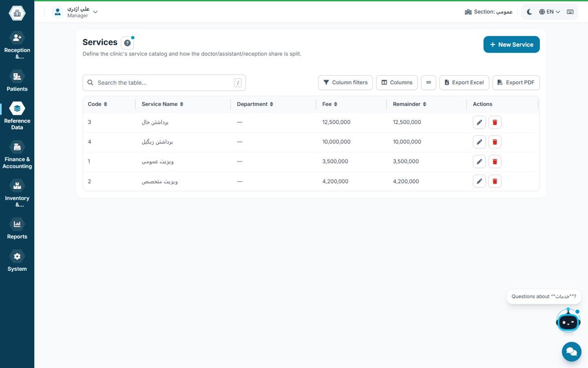588x368 pixels.
Task: Select the ویزیت عمومی service name cell
Action: click(158, 161)
